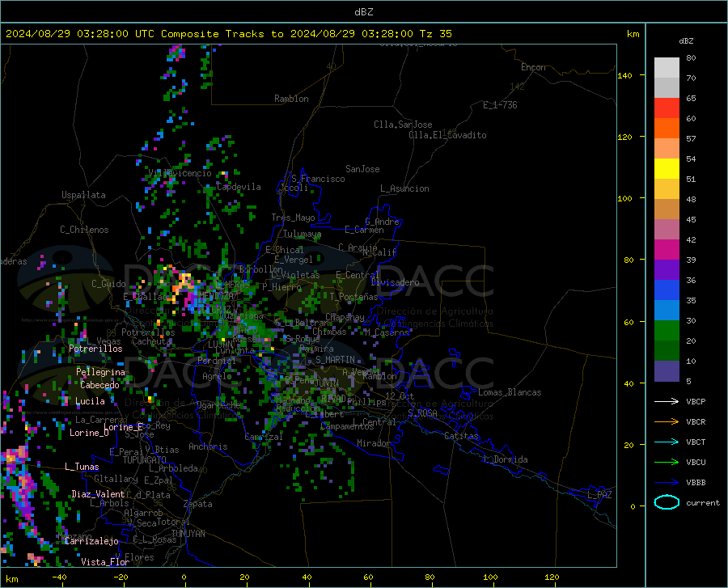Click the 'Mirador' map label
The height and width of the screenshot is (588, 728).
(374, 443)
